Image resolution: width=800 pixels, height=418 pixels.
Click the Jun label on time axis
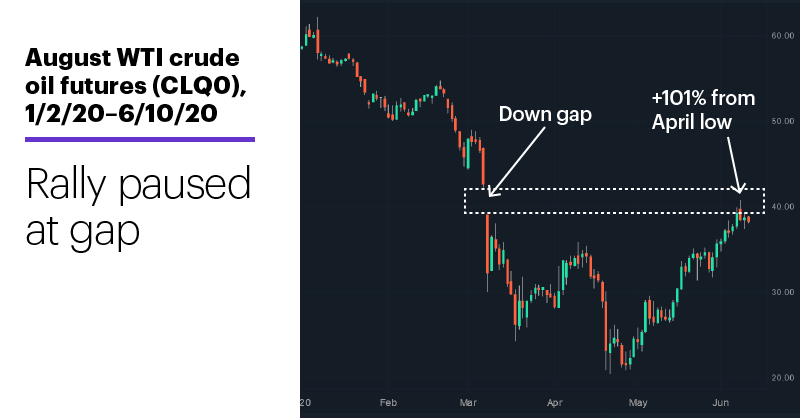point(720,403)
